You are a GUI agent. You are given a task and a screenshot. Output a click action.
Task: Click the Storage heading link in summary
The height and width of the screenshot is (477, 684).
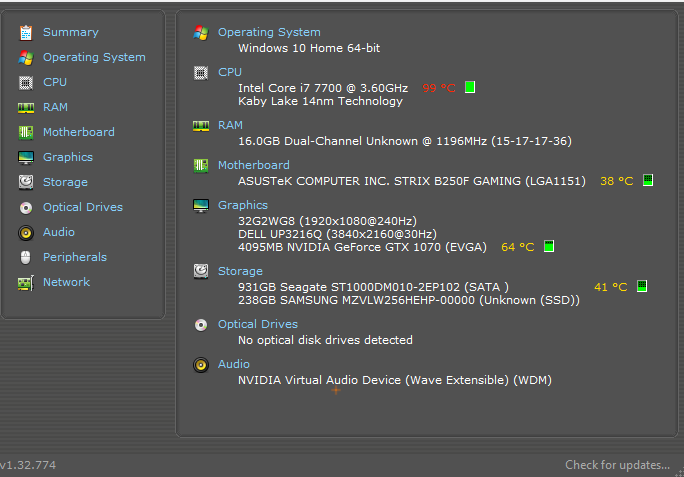[240, 271]
